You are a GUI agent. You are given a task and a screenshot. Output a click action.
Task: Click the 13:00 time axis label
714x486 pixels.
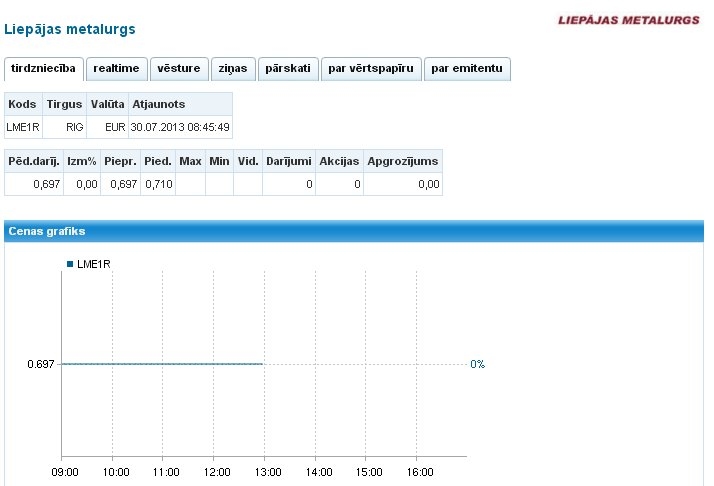coord(268,472)
